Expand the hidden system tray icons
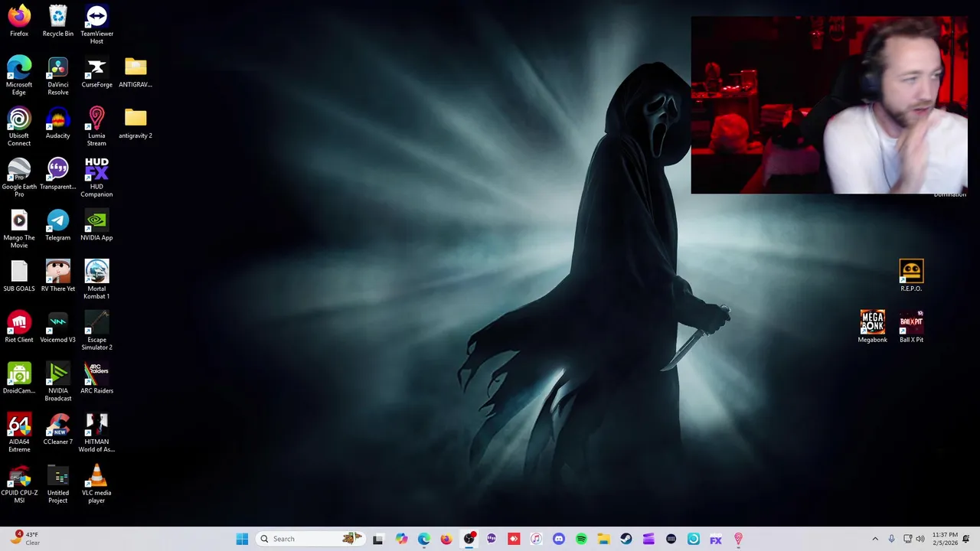The width and height of the screenshot is (980, 551). tap(875, 539)
